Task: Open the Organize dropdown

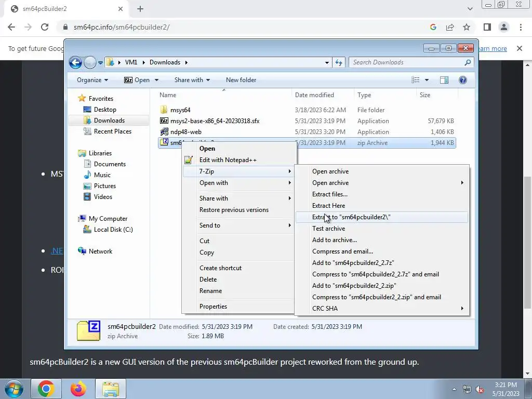Action: tap(92, 80)
